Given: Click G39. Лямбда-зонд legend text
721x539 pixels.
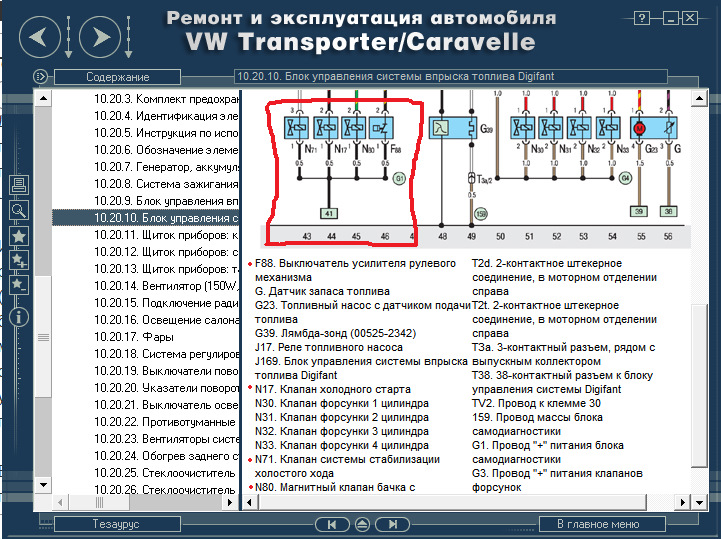Looking at the screenshot, I should tap(335, 333).
